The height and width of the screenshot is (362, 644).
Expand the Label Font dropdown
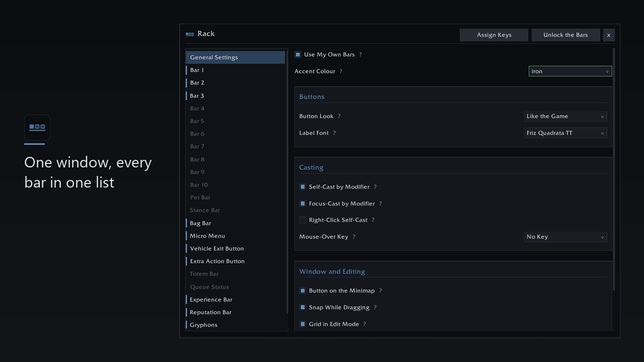coord(565,133)
